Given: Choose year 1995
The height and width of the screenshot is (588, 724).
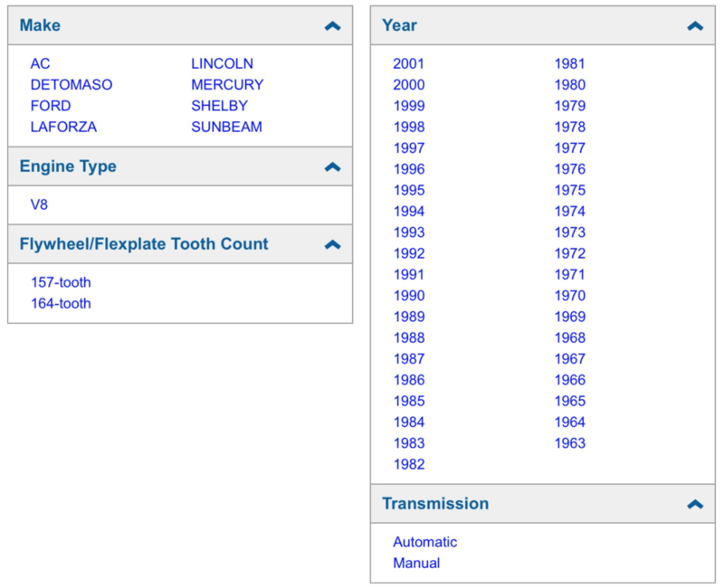Looking at the screenshot, I should point(409,190).
